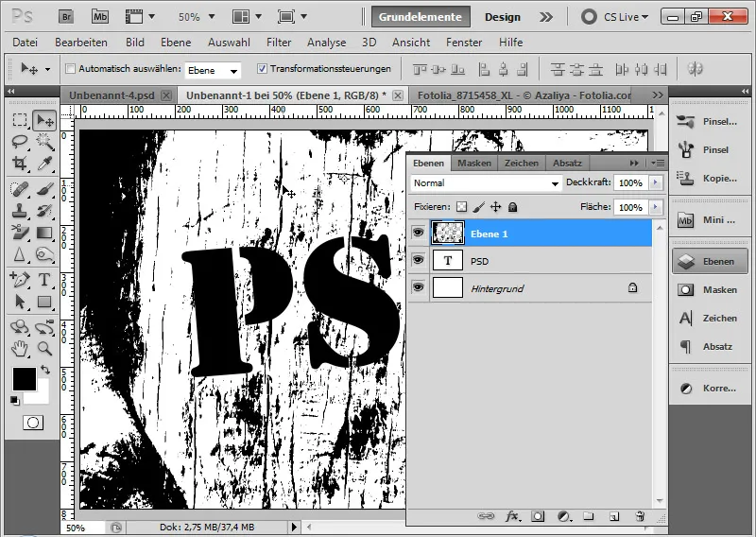This screenshot has width=756, height=537.
Task: Open Mini Bridge from top bar
Action: [x=100, y=17]
